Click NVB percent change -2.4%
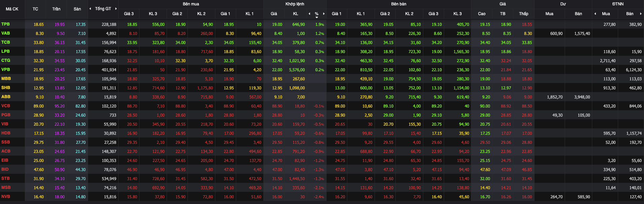Screen dimensions: 644x204 click(319, 197)
